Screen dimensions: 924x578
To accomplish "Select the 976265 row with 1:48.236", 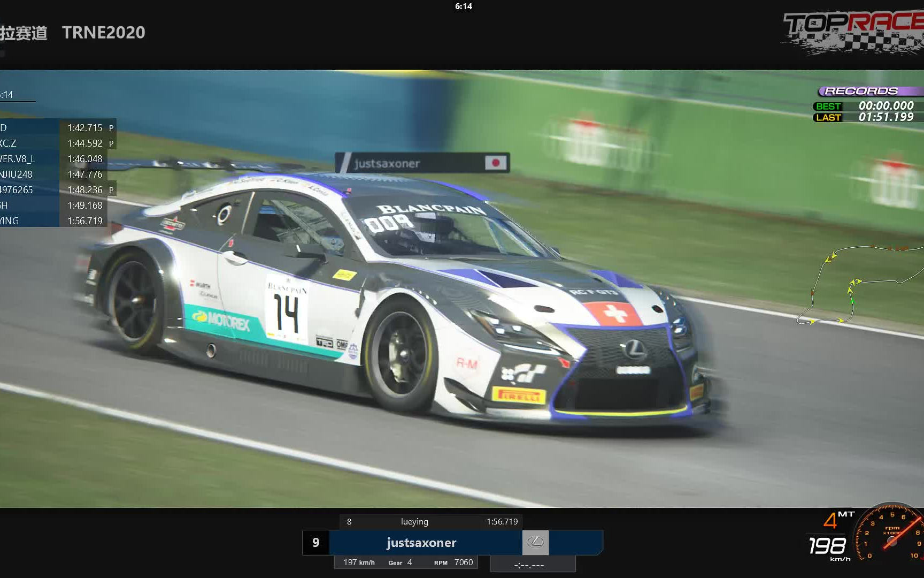I will coord(58,190).
